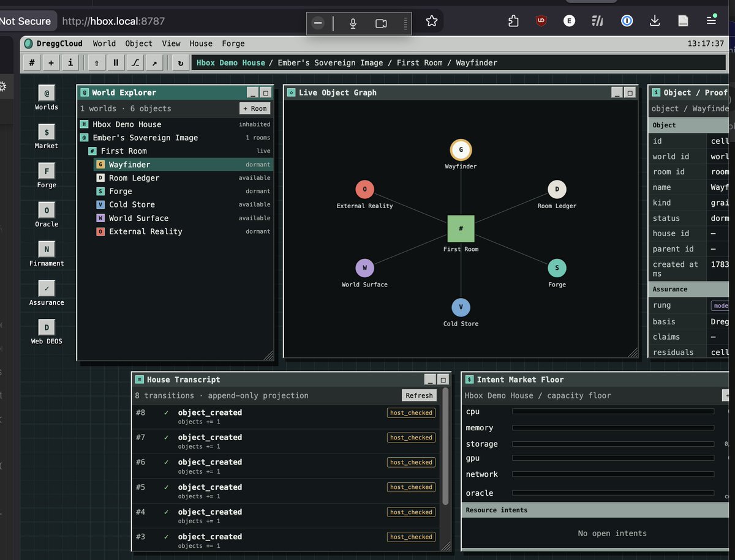
Task: Select Hbox Demo House in World Explorer
Action: pyautogui.click(x=175, y=124)
